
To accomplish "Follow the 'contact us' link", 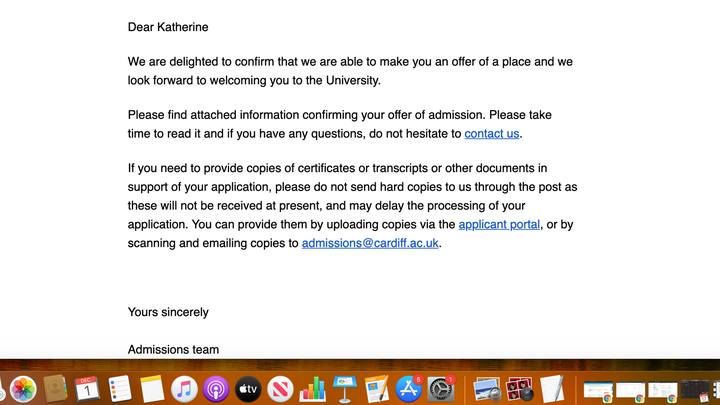I will point(492,134).
